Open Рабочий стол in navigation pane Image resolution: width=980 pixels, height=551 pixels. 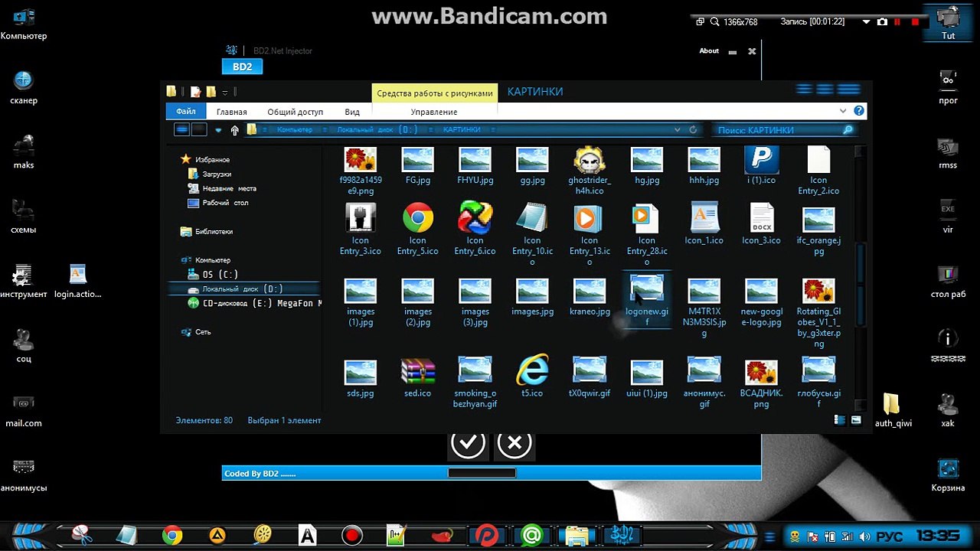click(225, 203)
